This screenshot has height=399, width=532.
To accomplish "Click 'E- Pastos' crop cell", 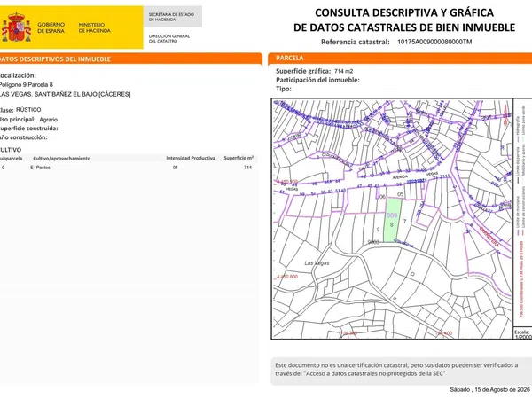I will (41, 168).
